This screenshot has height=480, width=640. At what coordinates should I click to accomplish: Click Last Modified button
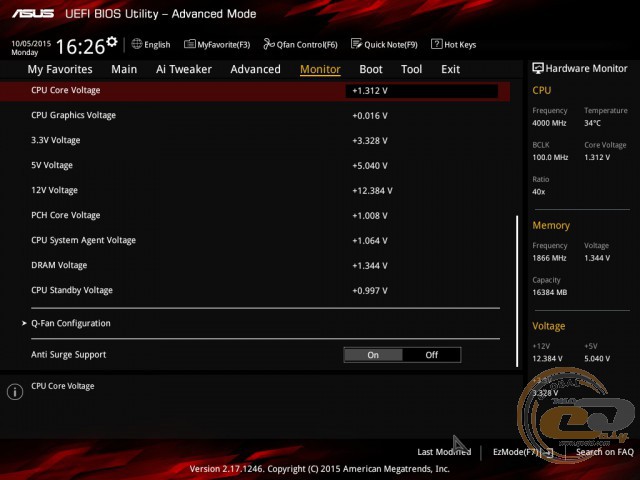point(444,452)
